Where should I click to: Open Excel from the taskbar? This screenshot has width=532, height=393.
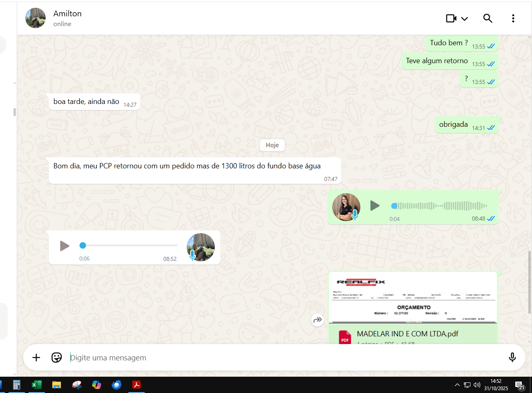point(36,385)
